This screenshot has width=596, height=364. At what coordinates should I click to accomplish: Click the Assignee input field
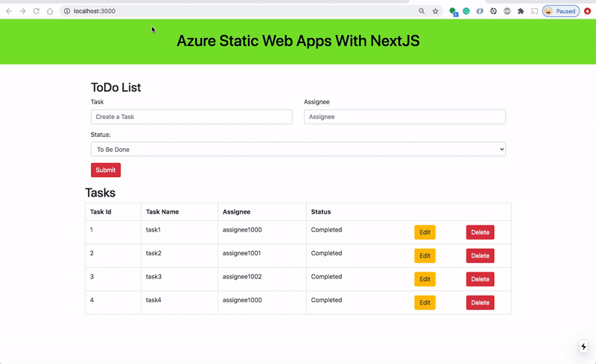pyautogui.click(x=405, y=117)
